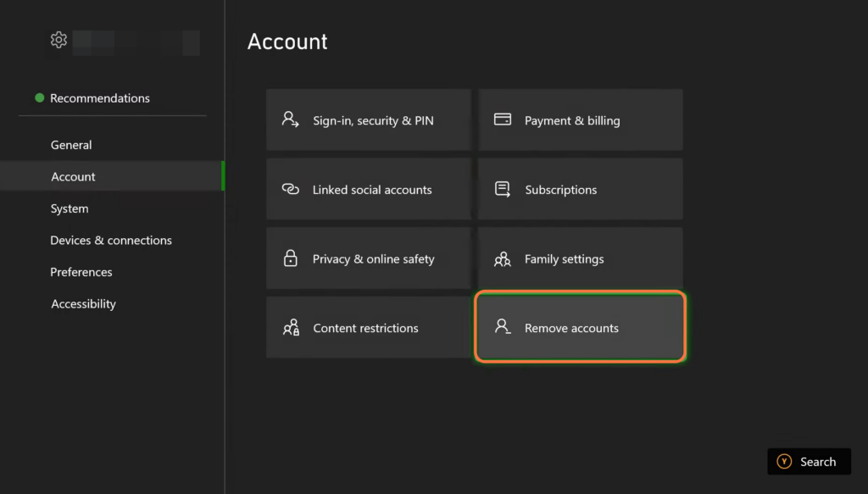Click the Y controller button icon
Image resolution: width=868 pixels, height=494 pixels.
coord(784,461)
